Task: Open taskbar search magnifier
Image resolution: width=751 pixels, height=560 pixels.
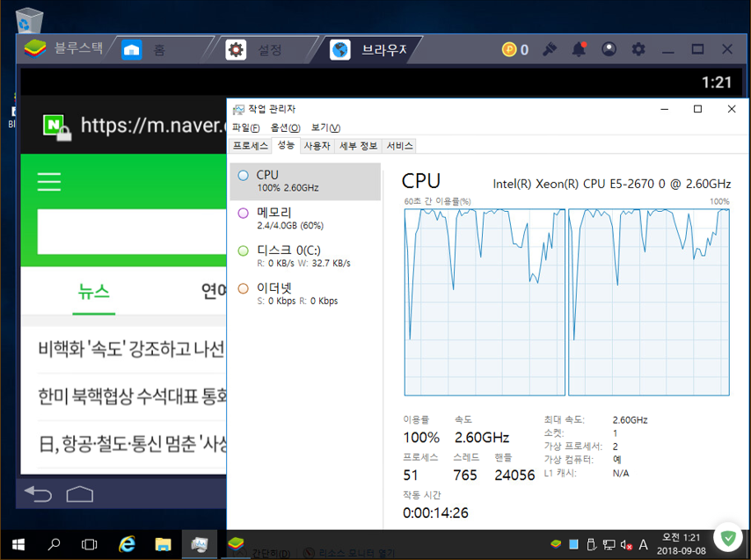Action: (54, 545)
